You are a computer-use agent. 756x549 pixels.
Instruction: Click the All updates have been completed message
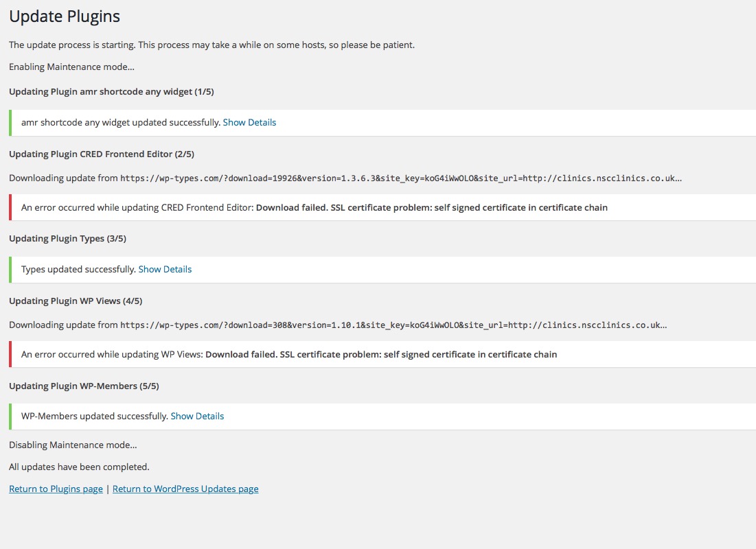point(79,467)
